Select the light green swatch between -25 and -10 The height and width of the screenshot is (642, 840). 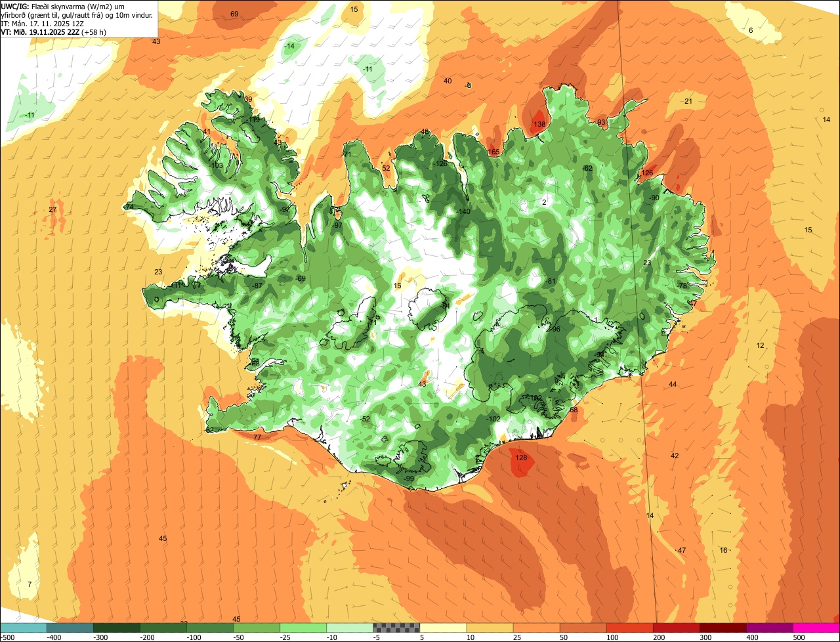pos(303,628)
